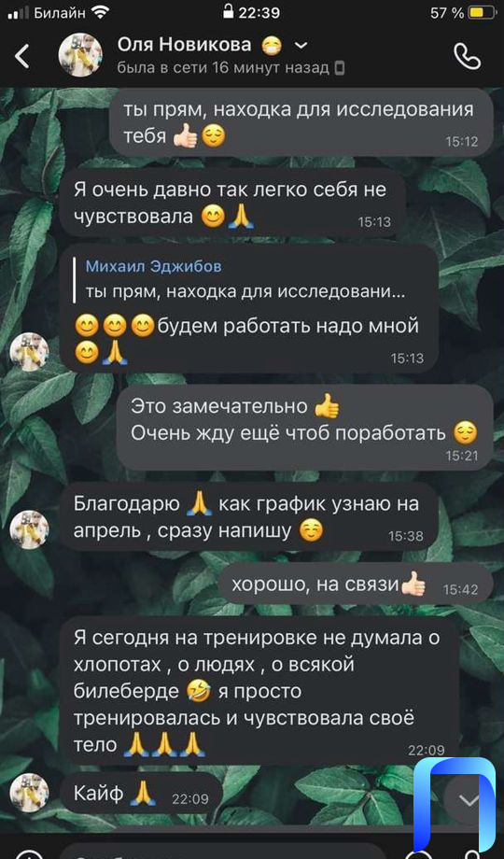Select the long message about 'тренировке'
The image size is (504, 859).
point(259,691)
